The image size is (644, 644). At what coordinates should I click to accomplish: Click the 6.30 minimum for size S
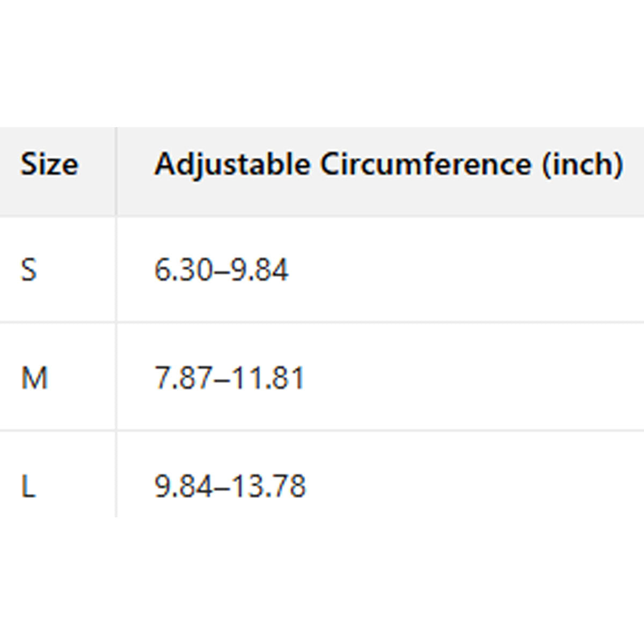(x=184, y=269)
